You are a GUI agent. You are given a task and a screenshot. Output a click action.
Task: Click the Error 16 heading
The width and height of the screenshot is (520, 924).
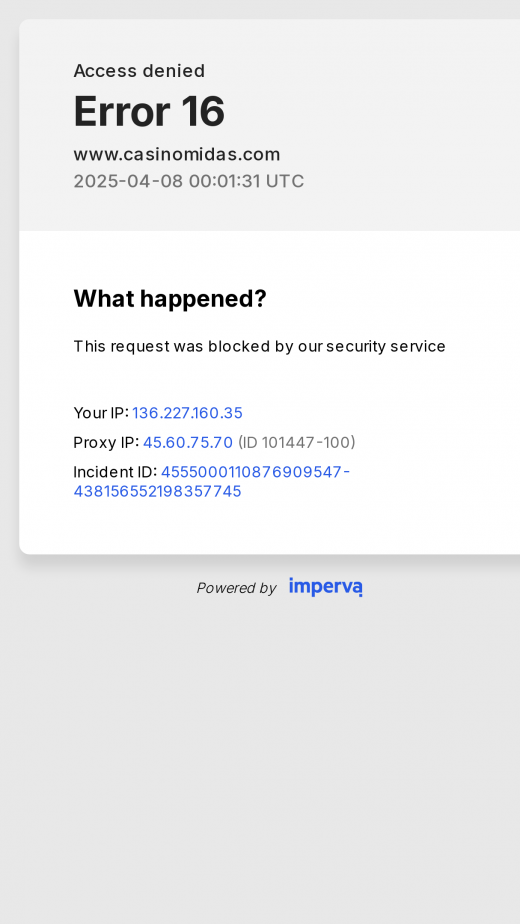149,111
